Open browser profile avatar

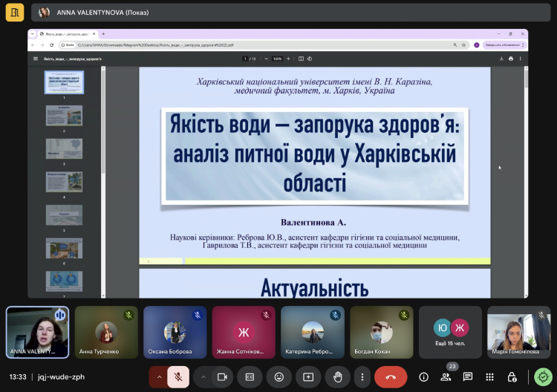click(x=477, y=45)
